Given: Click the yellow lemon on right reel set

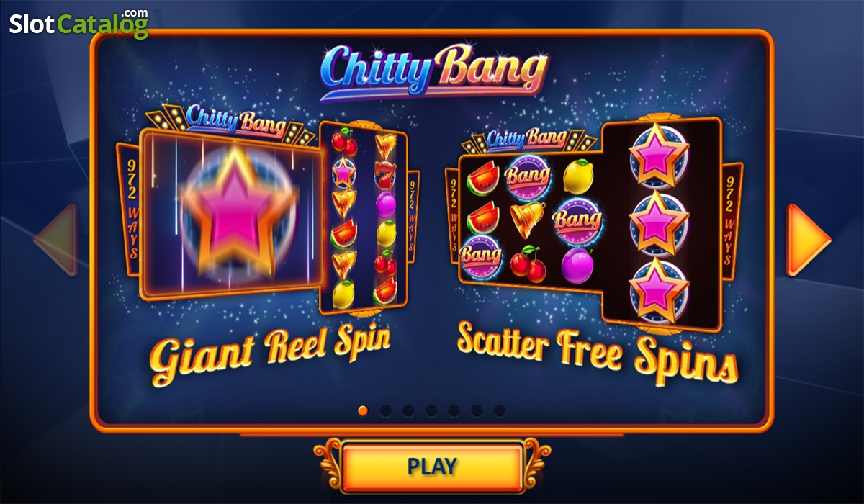Looking at the screenshot, I should [x=577, y=176].
